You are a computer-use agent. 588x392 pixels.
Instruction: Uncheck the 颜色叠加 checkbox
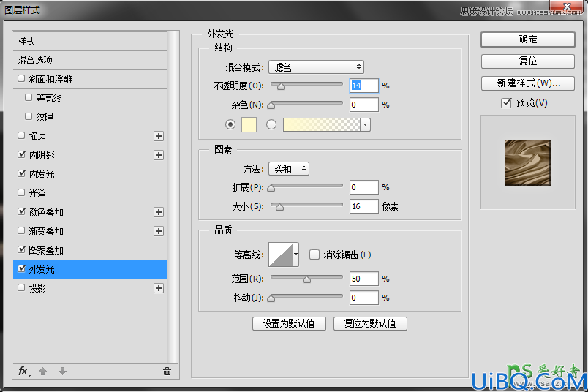[x=21, y=211]
